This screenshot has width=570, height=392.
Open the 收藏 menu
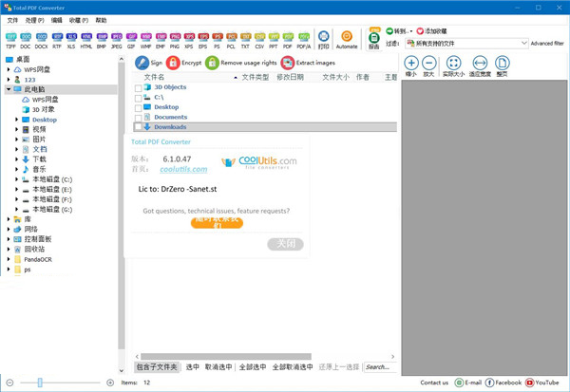click(79, 20)
